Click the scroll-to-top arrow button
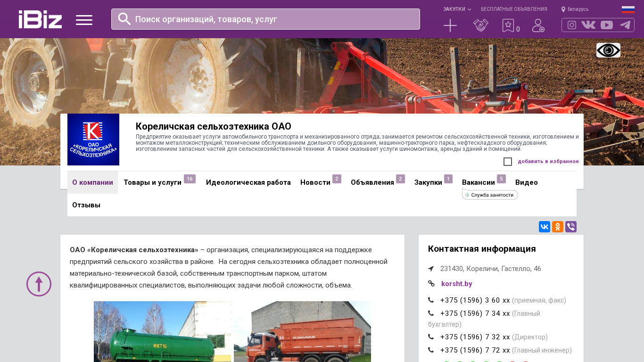Image resolution: width=644 pixels, height=362 pixels. coord(39,284)
